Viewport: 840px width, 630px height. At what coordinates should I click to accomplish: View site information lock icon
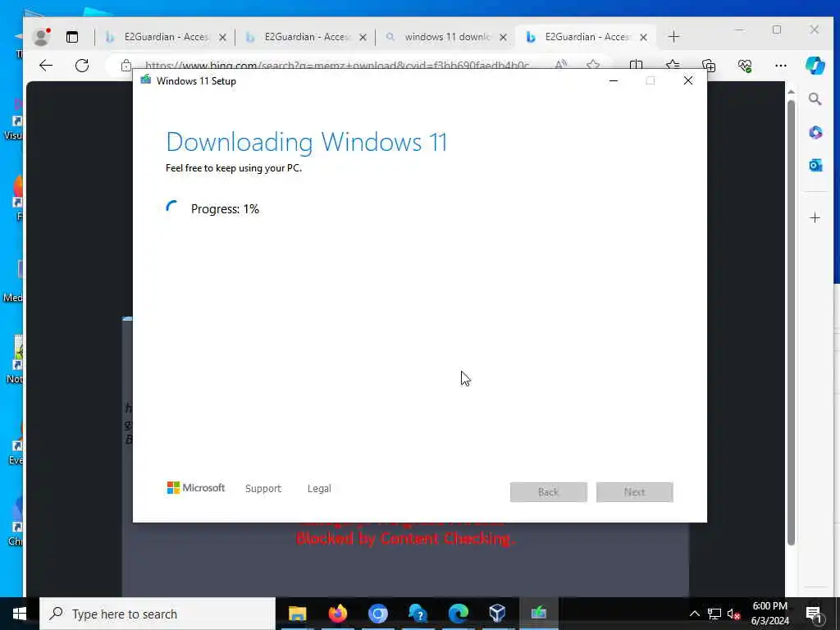(x=126, y=66)
